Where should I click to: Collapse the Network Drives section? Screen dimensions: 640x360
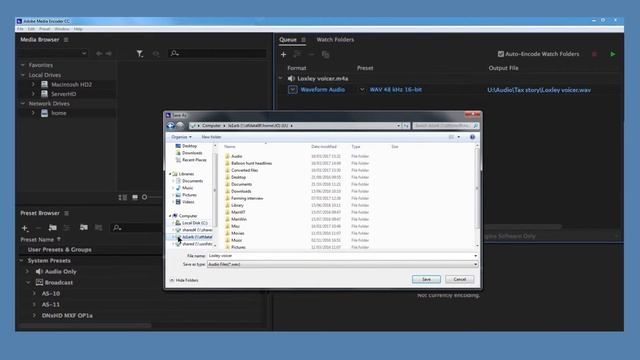point(23,103)
